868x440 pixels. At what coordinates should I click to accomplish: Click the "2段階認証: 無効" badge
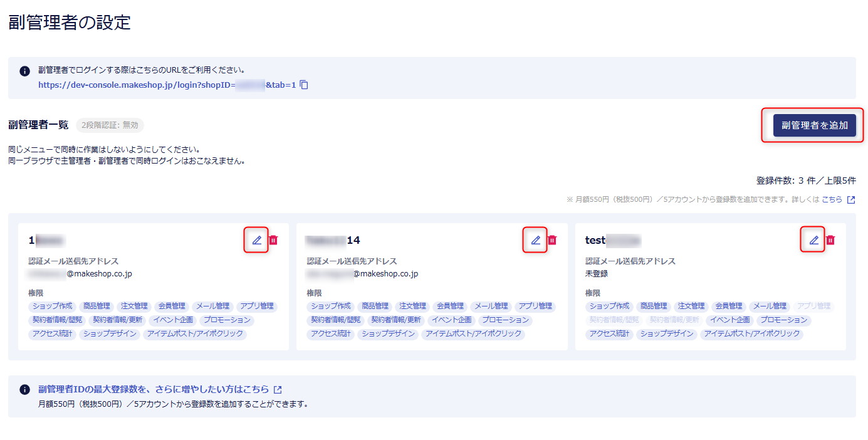(110, 125)
